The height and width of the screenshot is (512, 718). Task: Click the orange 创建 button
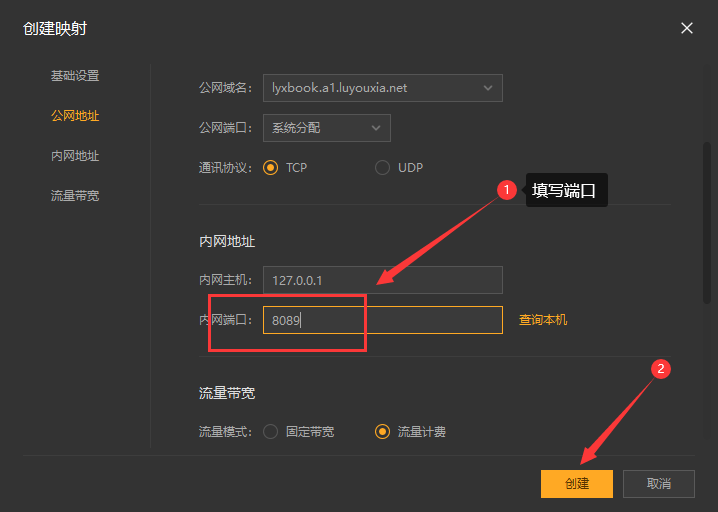tap(577, 484)
